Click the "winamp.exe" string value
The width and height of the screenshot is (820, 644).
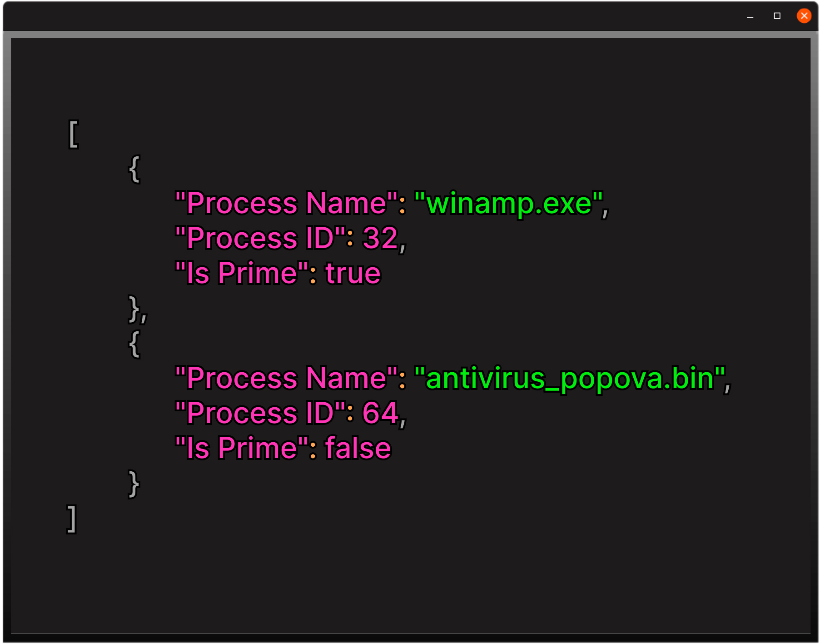(x=509, y=203)
